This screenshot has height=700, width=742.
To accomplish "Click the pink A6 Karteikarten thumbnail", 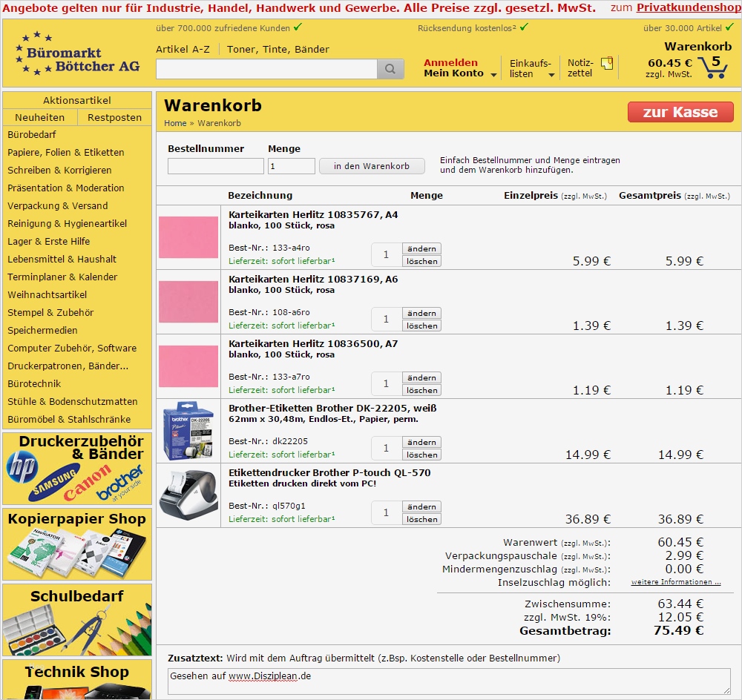I will [x=188, y=302].
